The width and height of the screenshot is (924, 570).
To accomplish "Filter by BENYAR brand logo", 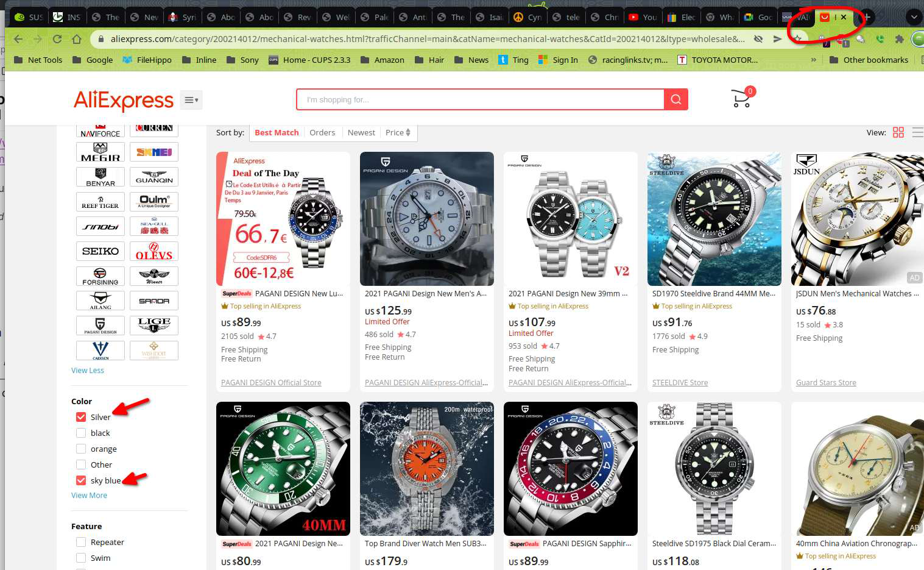I will click(101, 177).
